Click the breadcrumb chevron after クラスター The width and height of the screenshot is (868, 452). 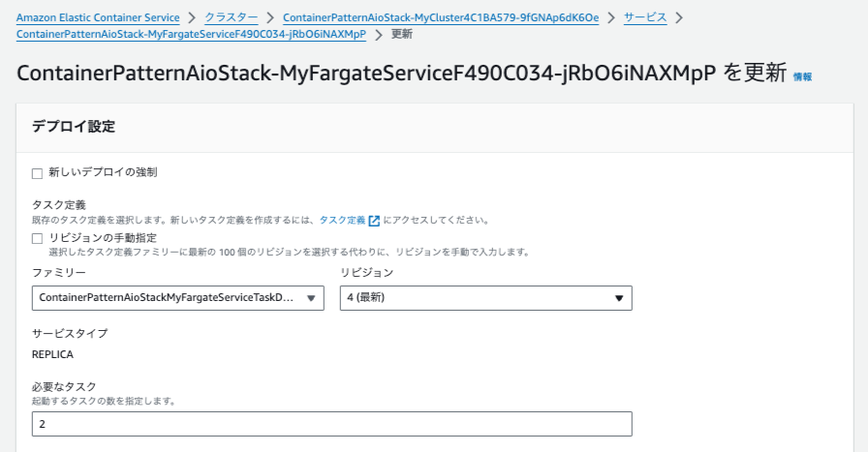[x=270, y=17]
